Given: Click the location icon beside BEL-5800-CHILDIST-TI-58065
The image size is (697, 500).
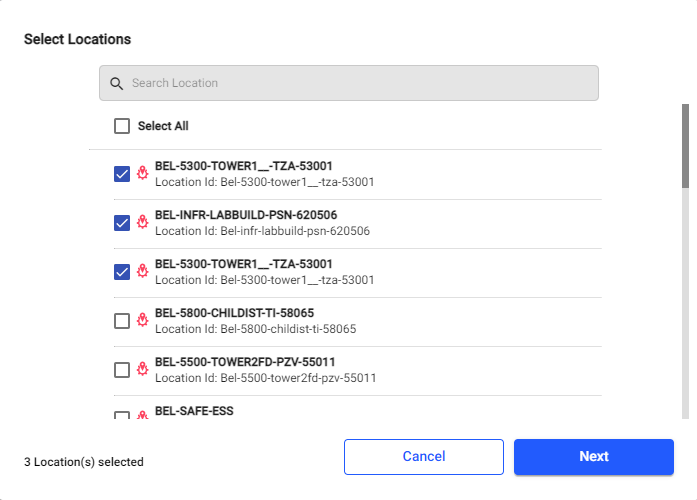Looking at the screenshot, I should point(142,320).
